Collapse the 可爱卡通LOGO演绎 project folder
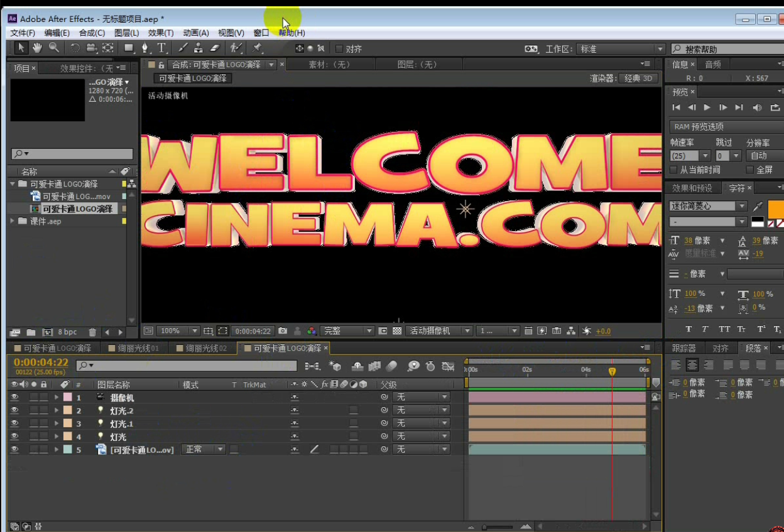The height and width of the screenshot is (532, 784). coord(13,184)
